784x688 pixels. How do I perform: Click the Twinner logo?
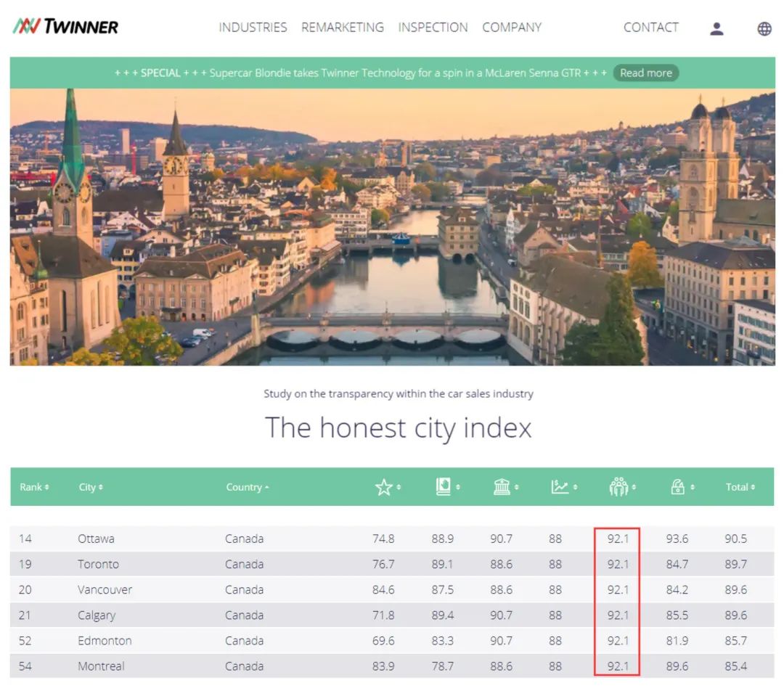65,27
